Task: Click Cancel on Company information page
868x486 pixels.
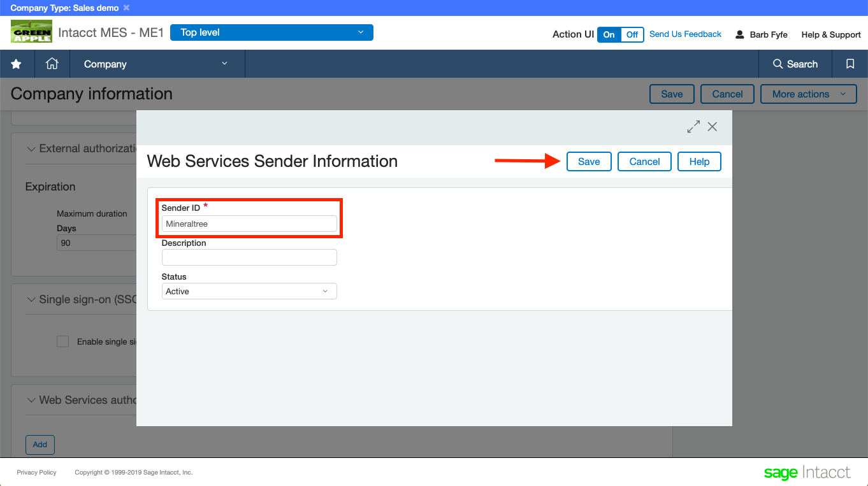Action: [x=727, y=94]
